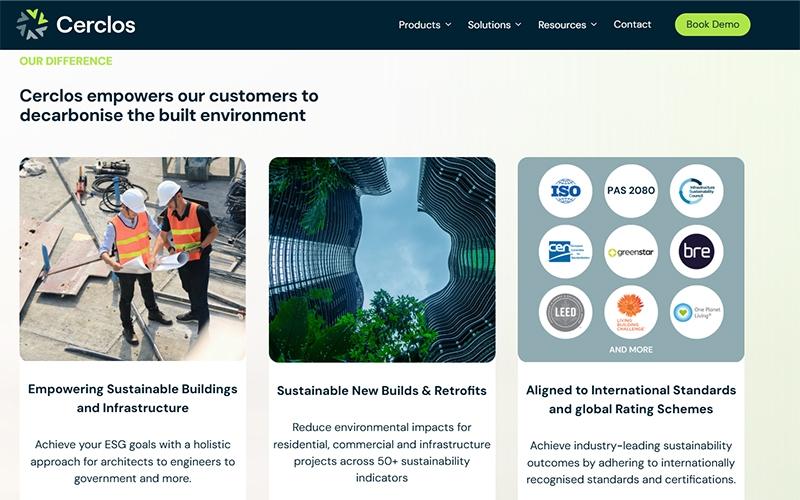The width and height of the screenshot is (800, 500).
Task: Click the LEED logo badge
Action: pos(565,312)
